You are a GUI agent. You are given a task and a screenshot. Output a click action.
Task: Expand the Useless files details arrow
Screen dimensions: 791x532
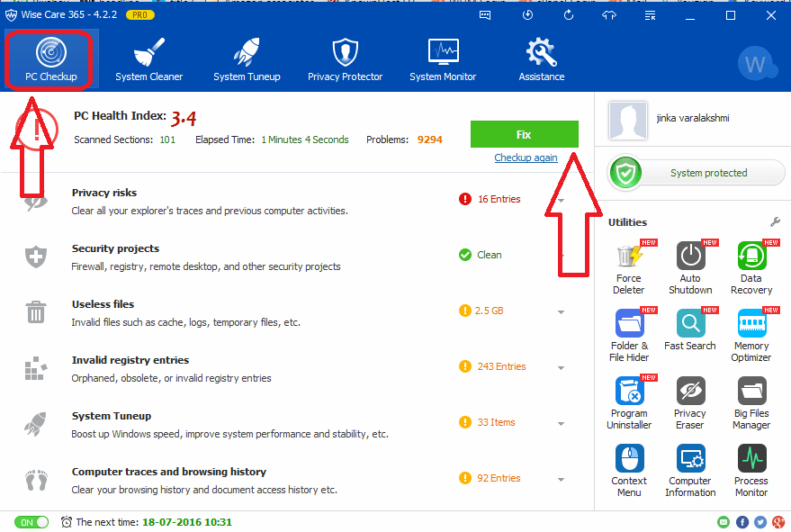click(561, 312)
